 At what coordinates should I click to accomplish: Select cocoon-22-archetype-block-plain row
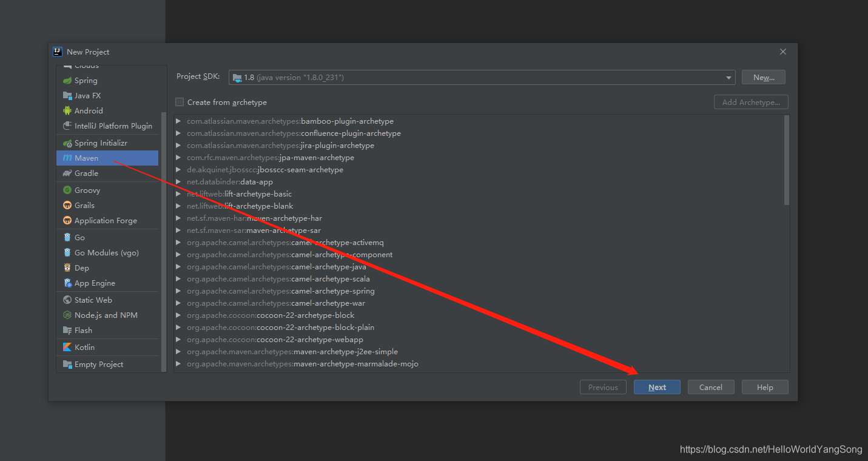tap(482, 328)
